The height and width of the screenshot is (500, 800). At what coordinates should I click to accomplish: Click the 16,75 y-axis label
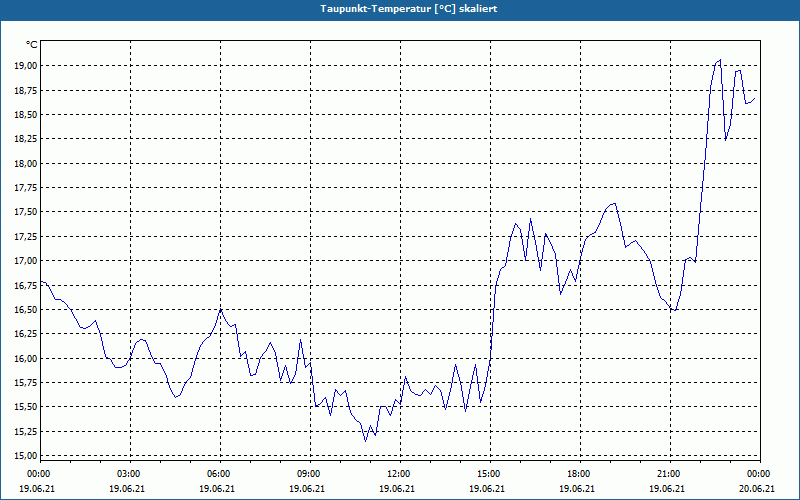coord(27,286)
